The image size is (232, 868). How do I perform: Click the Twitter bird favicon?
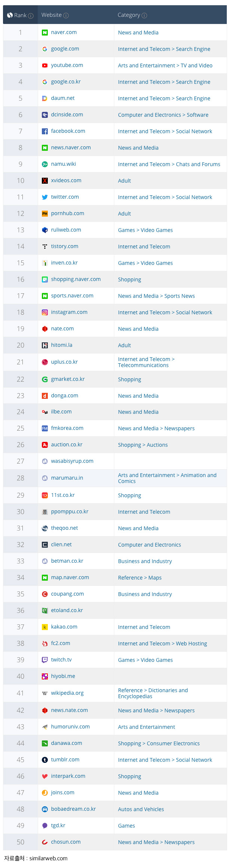(45, 197)
